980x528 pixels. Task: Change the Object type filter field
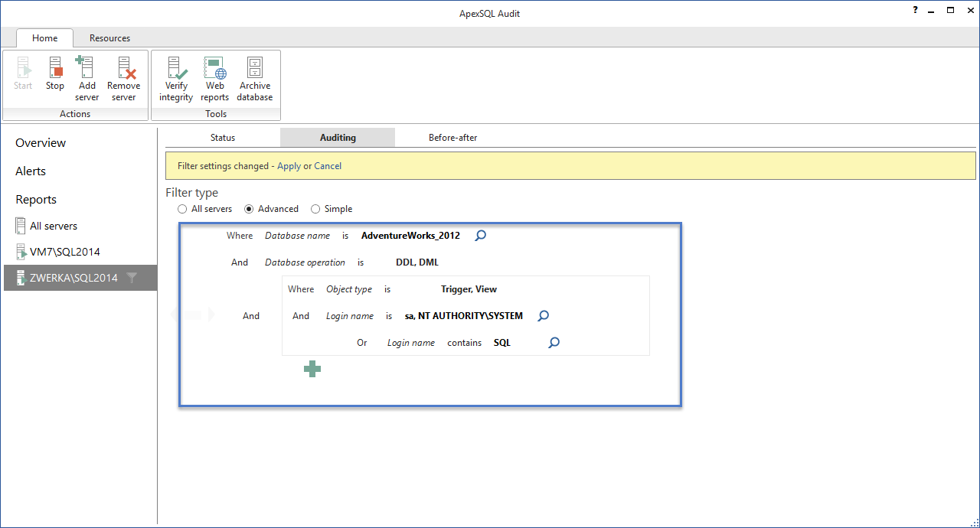(x=349, y=289)
